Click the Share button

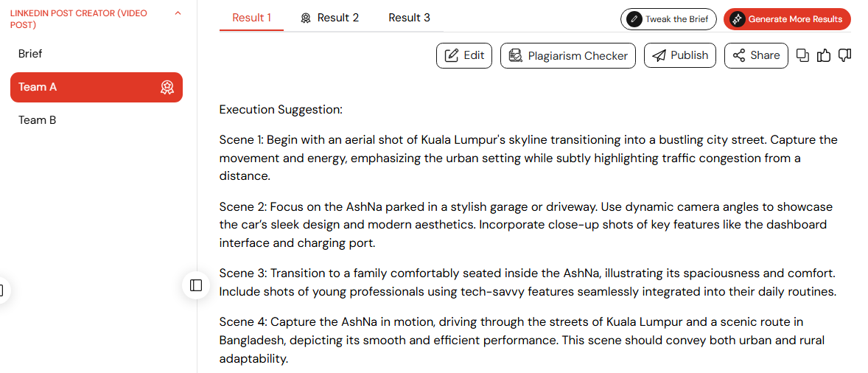pyautogui.click(x=756, y=55)
